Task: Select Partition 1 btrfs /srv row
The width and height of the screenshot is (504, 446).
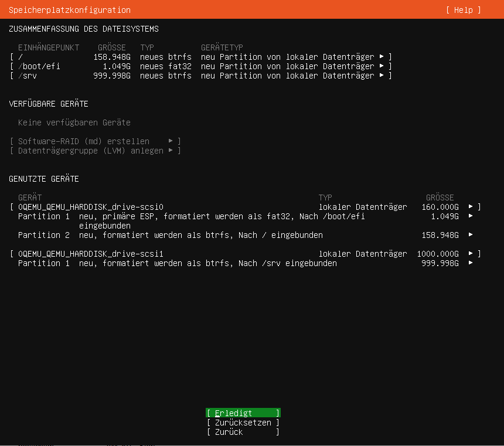Action: (245, 263)
